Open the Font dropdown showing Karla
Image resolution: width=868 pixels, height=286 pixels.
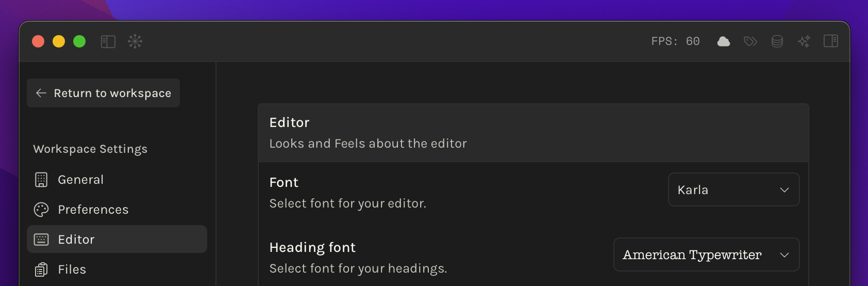tap(733, 190)
